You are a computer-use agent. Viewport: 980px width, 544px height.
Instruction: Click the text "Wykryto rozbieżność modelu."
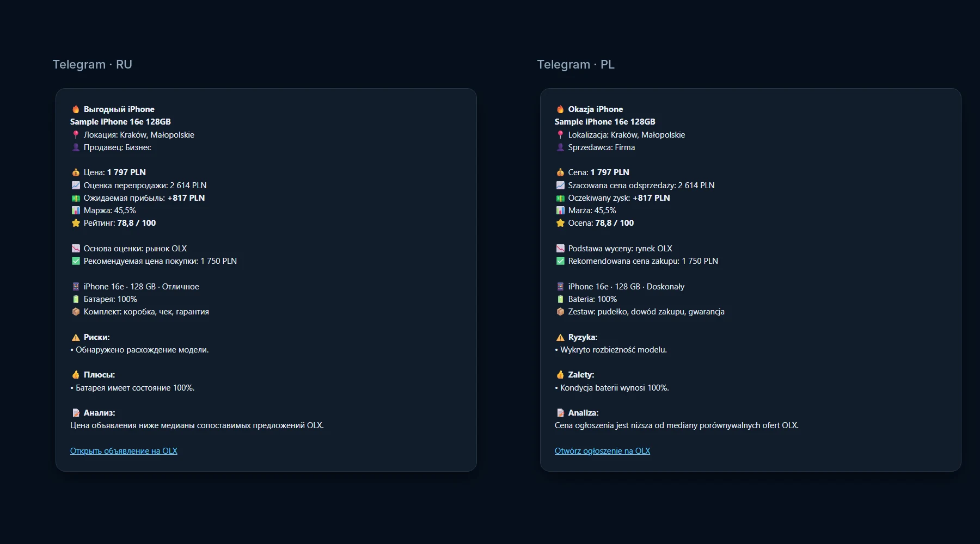point(614,350)
